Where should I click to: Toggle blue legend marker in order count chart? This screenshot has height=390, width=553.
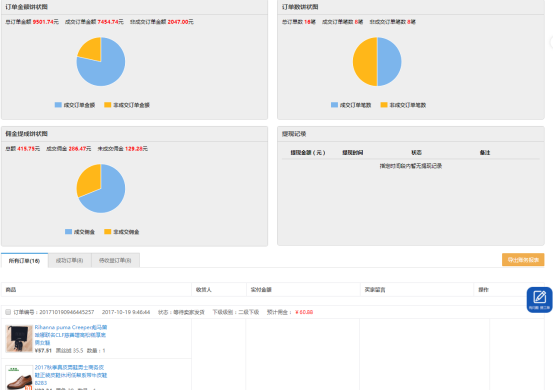pos(334,105)
